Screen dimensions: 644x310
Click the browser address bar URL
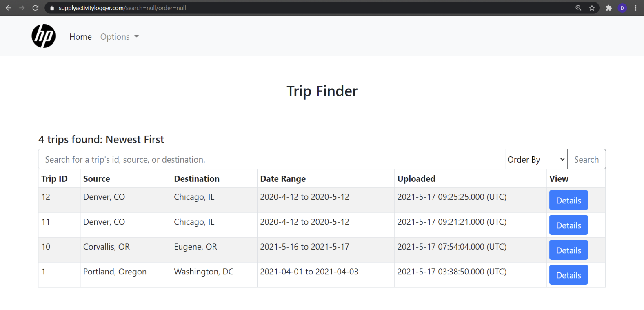[x=122, y=8]
